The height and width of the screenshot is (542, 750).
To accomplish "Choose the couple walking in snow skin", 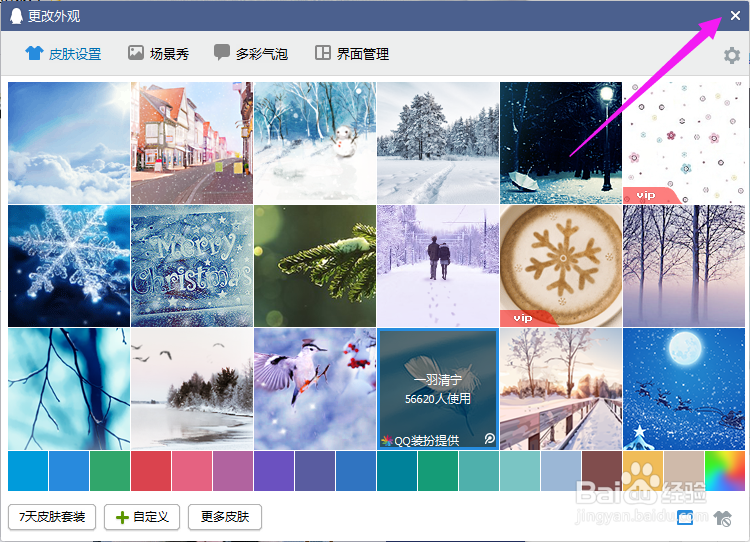I will [x=438, y=265].
